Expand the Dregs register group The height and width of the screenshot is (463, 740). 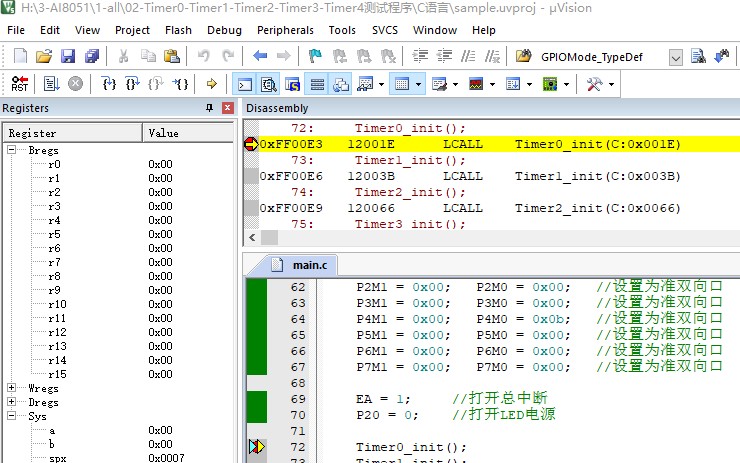click(11, 402)
